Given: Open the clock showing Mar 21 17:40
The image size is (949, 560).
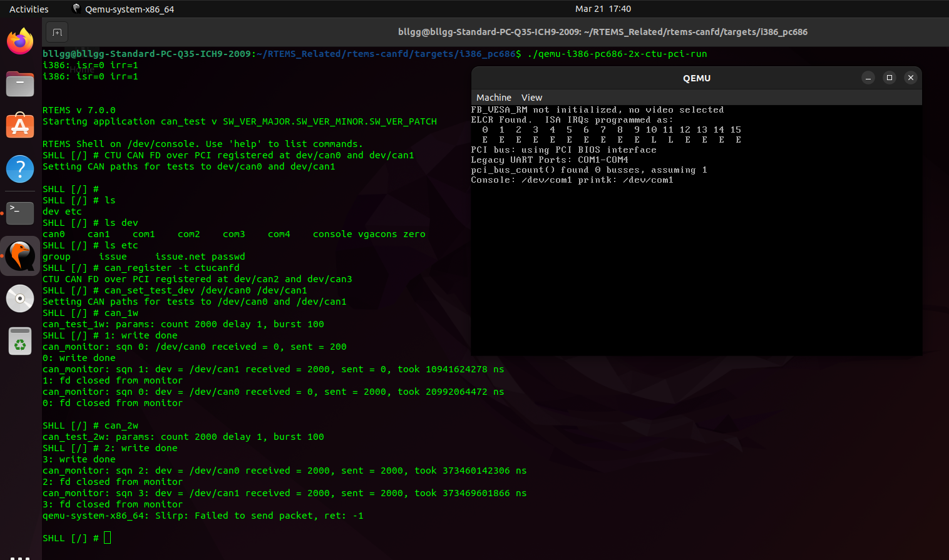Looking at the screenshot, I should 603,9.
